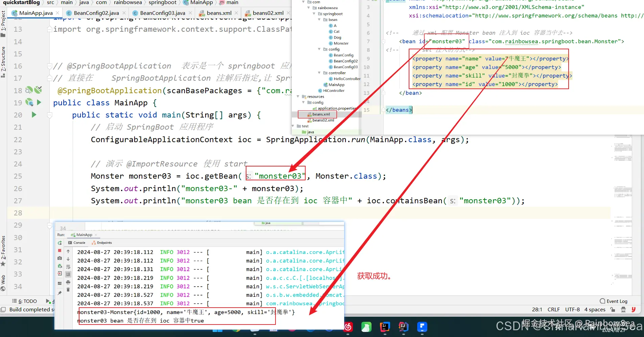Print the console output using printer icon
Viewport: 644px width, 337px height.
[68, 282]
